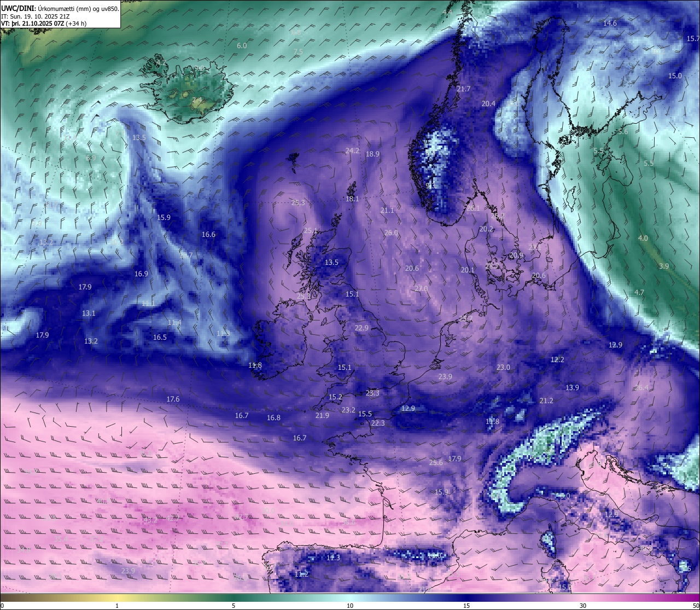Select the 21.2 value north of the Alps
Screen dimensions: 700x610
click(x=546, y=400)
